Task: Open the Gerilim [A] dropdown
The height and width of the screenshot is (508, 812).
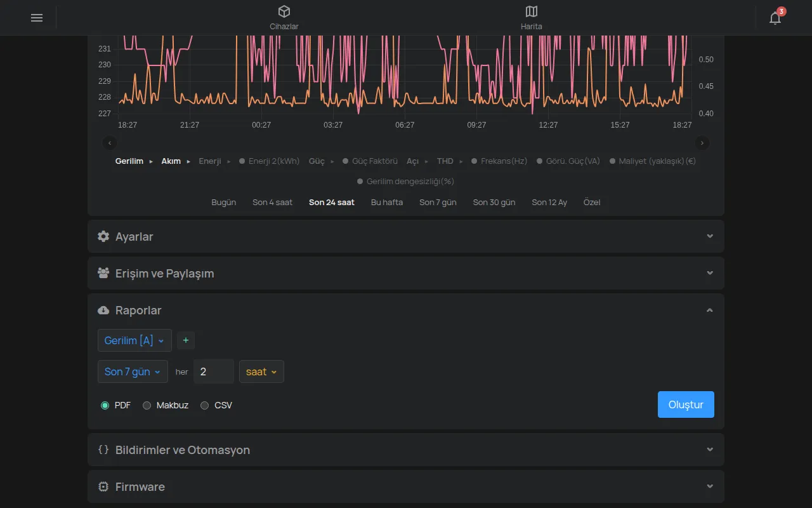Action: click(x=134, y=340)
